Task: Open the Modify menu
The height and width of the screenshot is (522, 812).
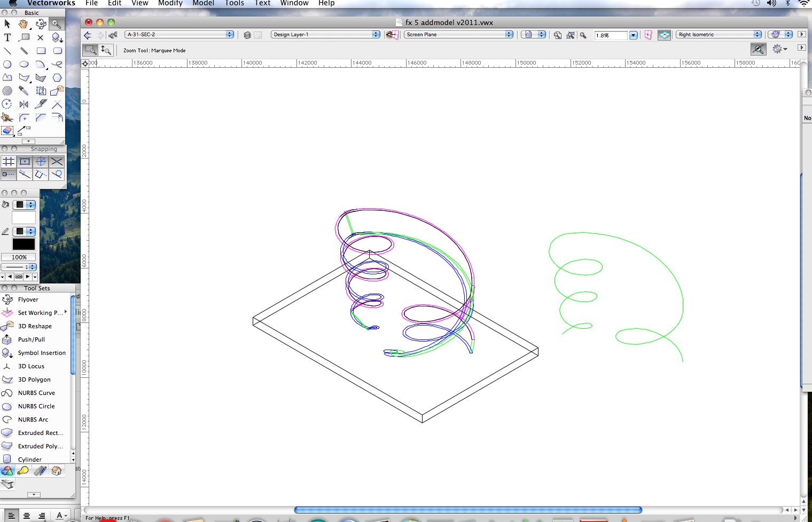Action: 170,4
